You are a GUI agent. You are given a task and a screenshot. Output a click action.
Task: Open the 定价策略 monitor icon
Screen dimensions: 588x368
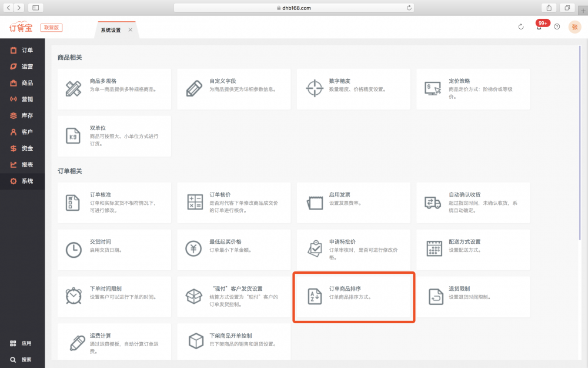(433, 88)
